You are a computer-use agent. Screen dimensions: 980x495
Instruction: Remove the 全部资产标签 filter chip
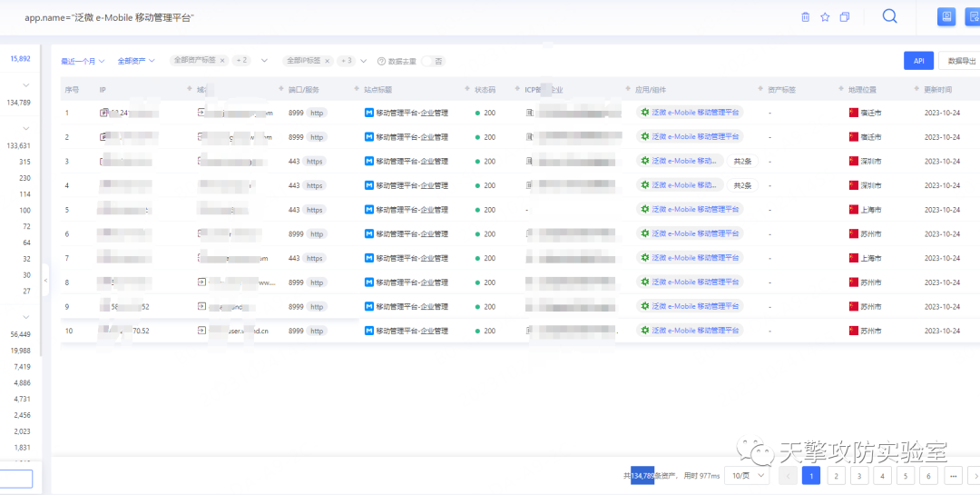point(222,61)
